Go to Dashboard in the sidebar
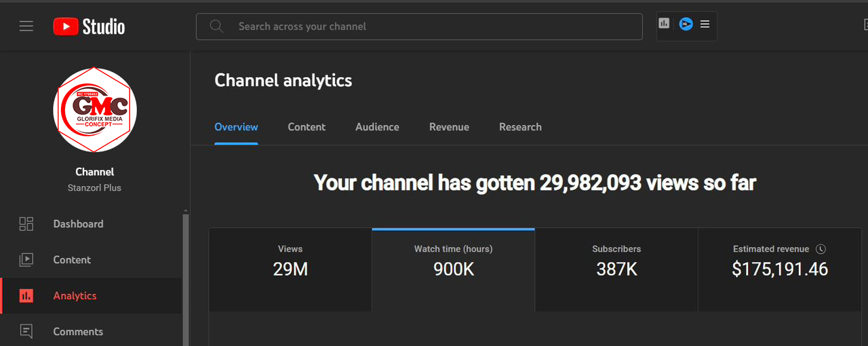 (79, 224)
